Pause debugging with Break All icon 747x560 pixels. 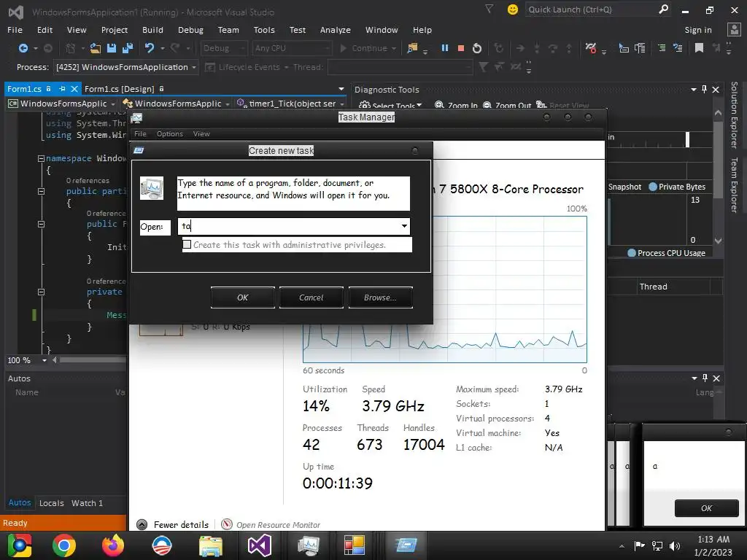tap(444, 48)
